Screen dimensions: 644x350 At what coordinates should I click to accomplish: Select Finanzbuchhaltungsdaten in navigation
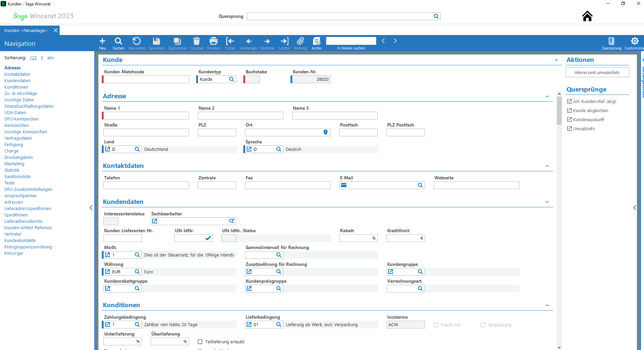coord(29,106)
